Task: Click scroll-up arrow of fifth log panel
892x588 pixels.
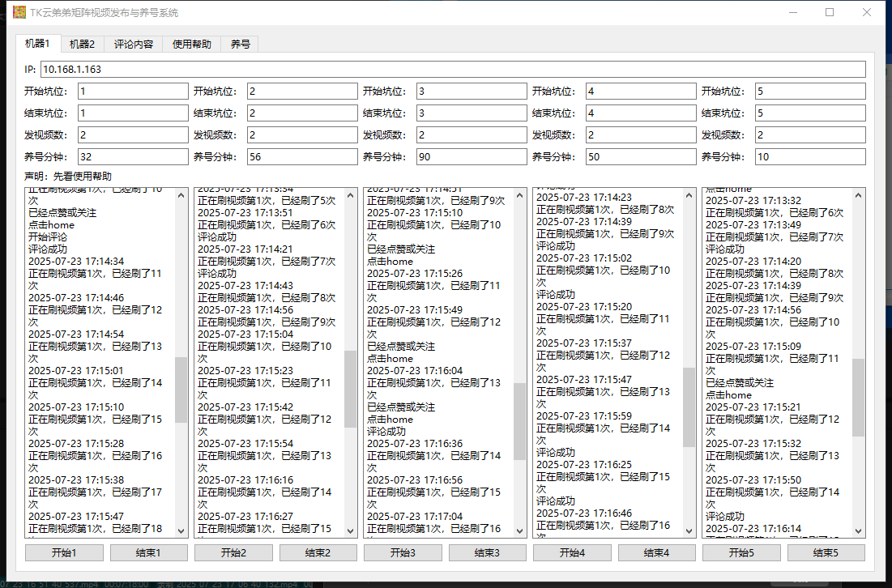Action: 859,196
